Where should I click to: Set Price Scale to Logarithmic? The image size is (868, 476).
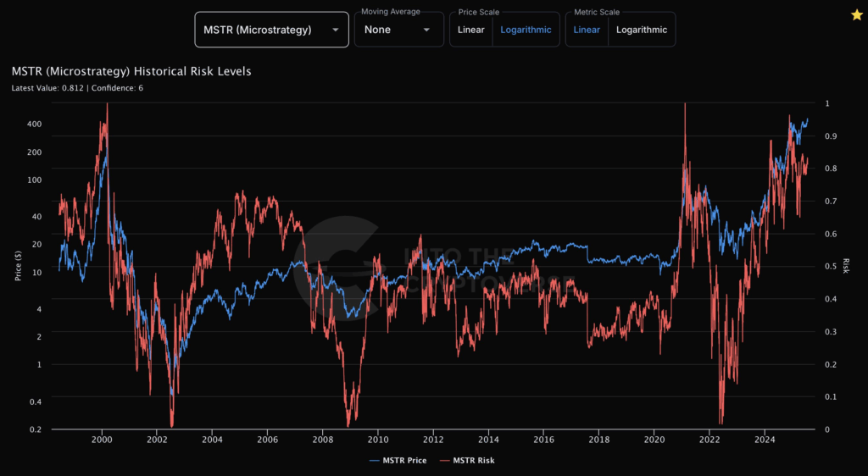[526, 30]
